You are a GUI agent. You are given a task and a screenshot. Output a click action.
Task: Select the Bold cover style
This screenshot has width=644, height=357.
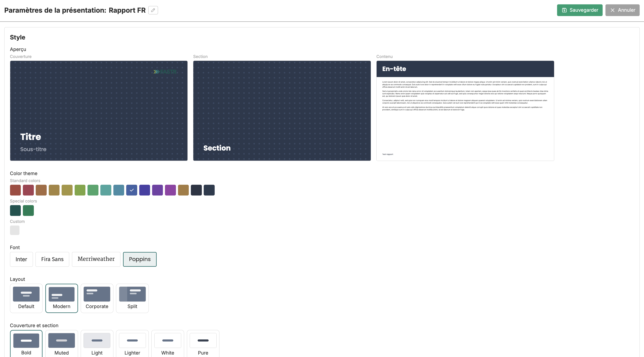(26, 344)
